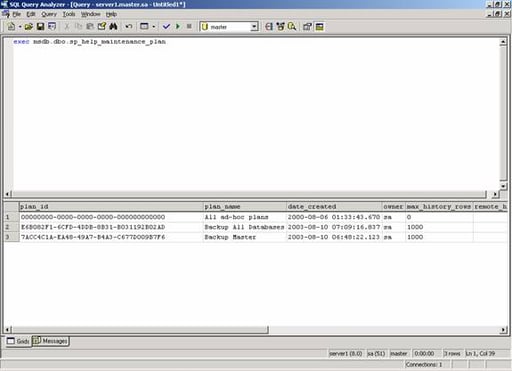Open Object Search magnifier icon
Image resolution: width=512 pixels, height=371 pixels.
point(292,27)
